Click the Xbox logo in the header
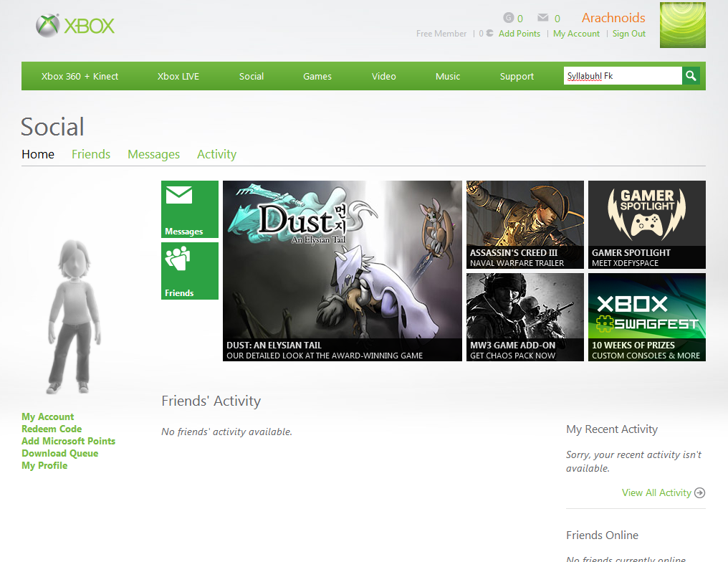728x562 pixels. point(75,26)
